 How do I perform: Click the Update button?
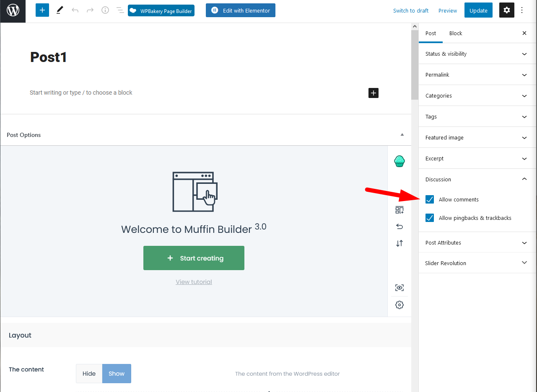click(478, 10)
